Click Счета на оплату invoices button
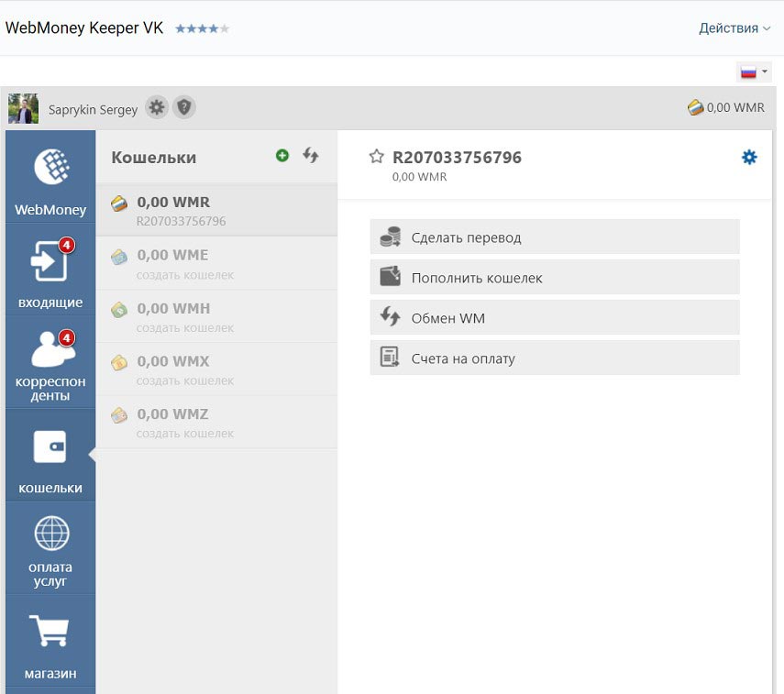 tap(555, 358)
